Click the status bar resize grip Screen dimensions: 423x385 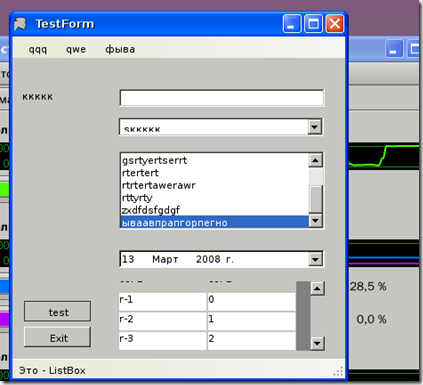tap(338, 371)
